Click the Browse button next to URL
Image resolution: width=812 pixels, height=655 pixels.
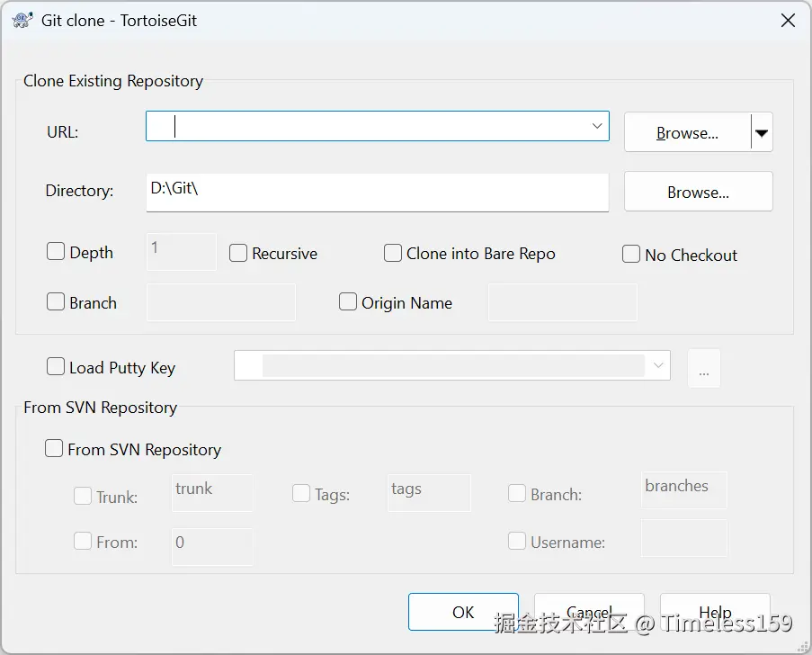tap(687, 132)
